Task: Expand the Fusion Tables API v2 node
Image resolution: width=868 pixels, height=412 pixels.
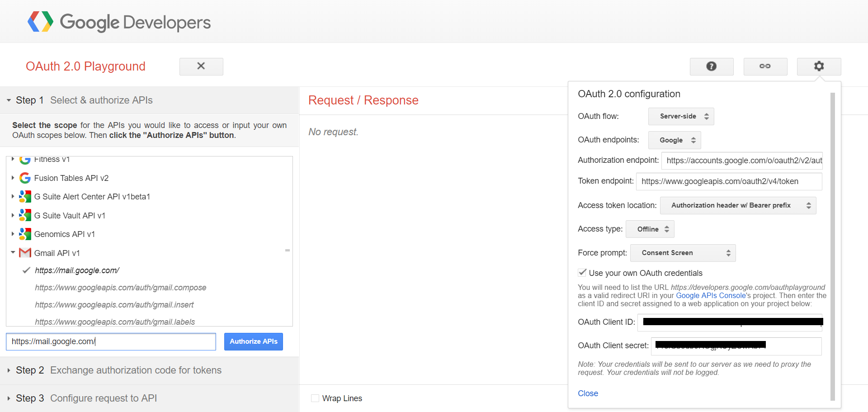Action: [x=13, y=178]
